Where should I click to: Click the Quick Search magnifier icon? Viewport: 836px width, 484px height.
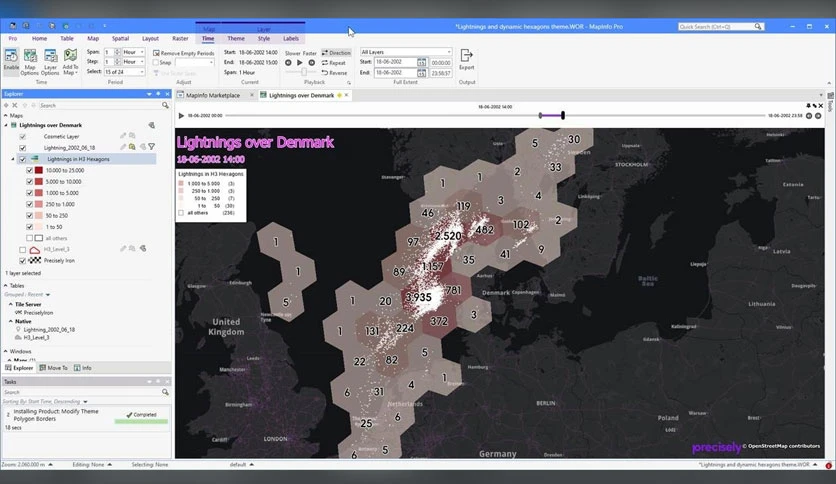pos(758,26)
